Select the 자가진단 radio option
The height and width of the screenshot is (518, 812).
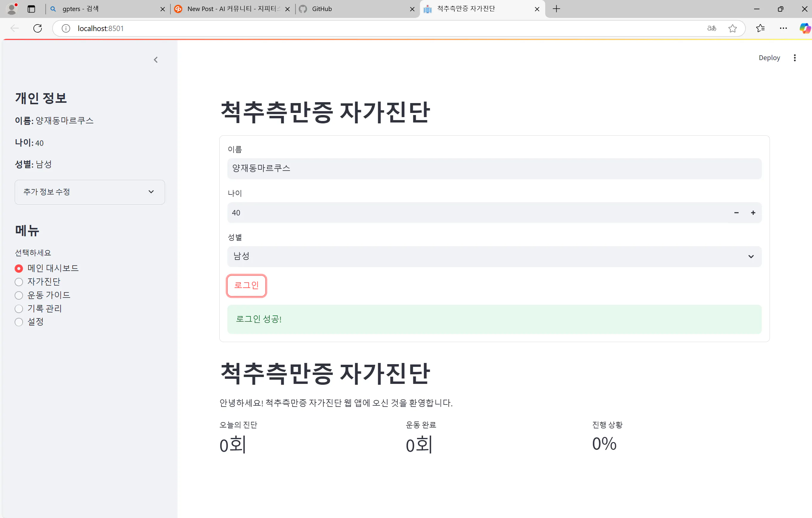(x=19, y=282)
